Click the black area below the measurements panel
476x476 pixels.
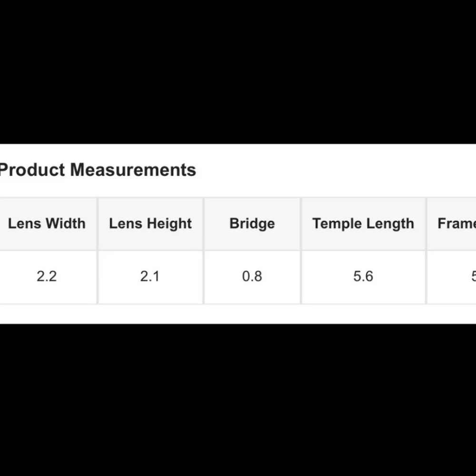(238, 399)
